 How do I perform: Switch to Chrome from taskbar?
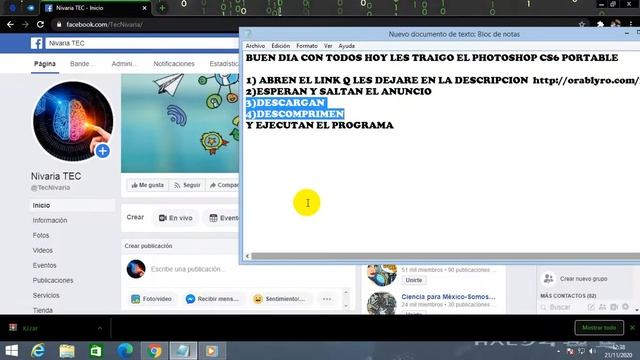pyautogui.click(x=154, y=351)
